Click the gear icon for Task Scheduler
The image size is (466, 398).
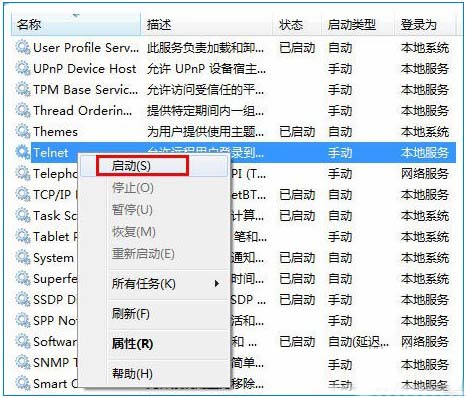pyautogui.click(x=23, y=215)
